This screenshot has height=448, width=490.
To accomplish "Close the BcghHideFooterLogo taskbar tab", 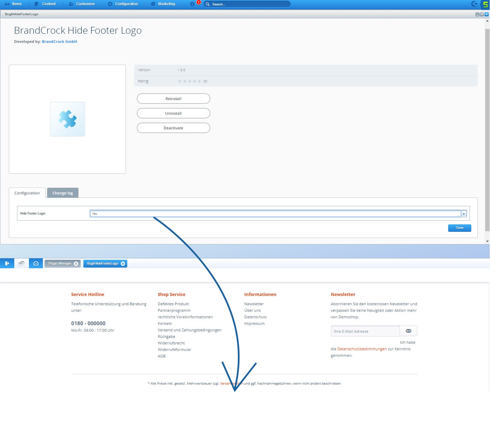I will (x=123, y=263).
